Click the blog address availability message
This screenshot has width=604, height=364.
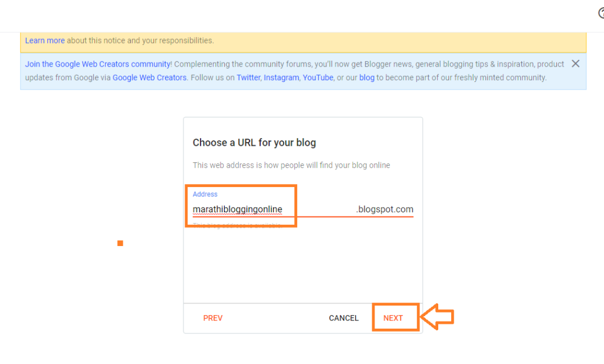click(237, 225)
